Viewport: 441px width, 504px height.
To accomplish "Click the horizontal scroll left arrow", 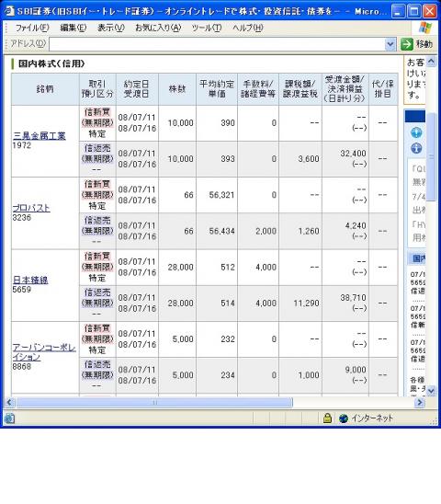I will point(9,402).
